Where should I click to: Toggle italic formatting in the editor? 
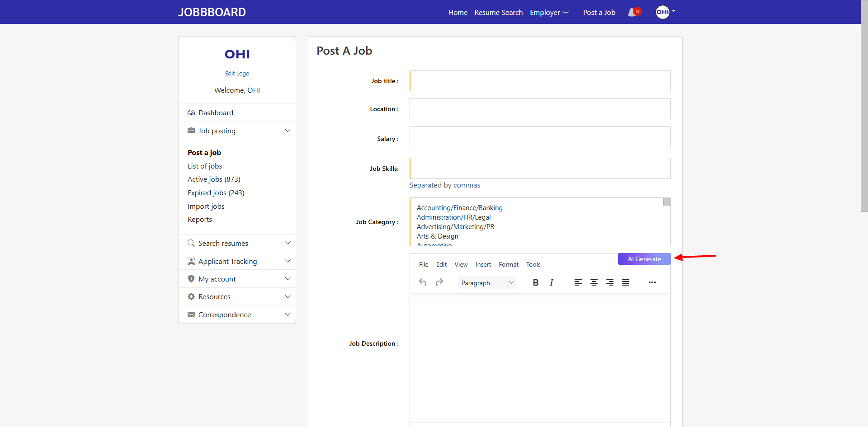(552, 282)
